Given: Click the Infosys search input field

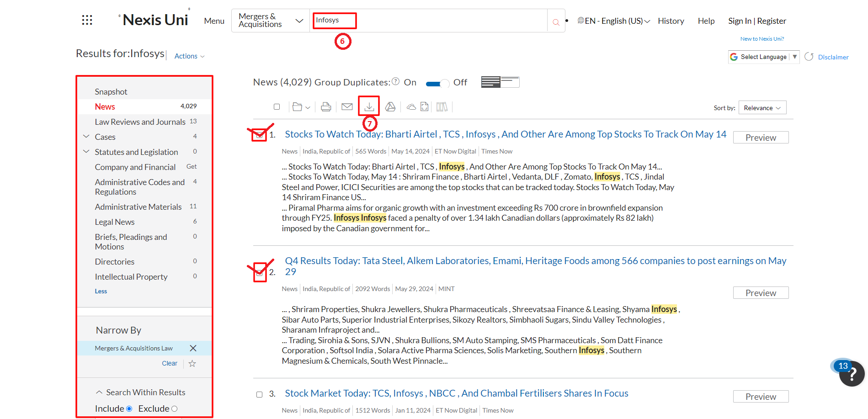Looking at the screenshot, I should pos(428,21).
